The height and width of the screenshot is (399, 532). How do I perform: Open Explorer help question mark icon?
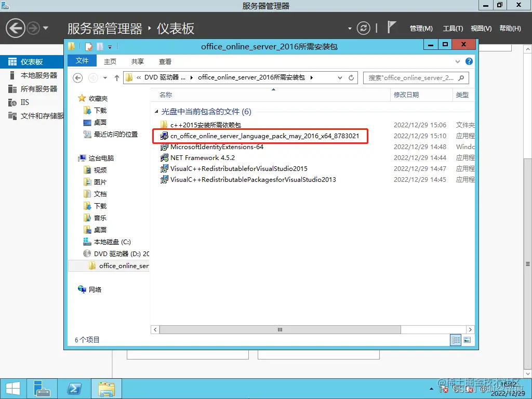coord(469,61)
